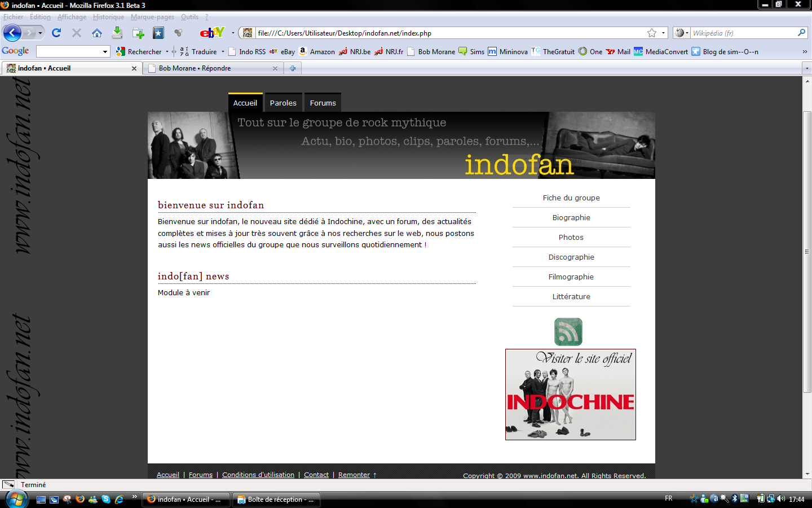Reload the current page

[56, 33]
